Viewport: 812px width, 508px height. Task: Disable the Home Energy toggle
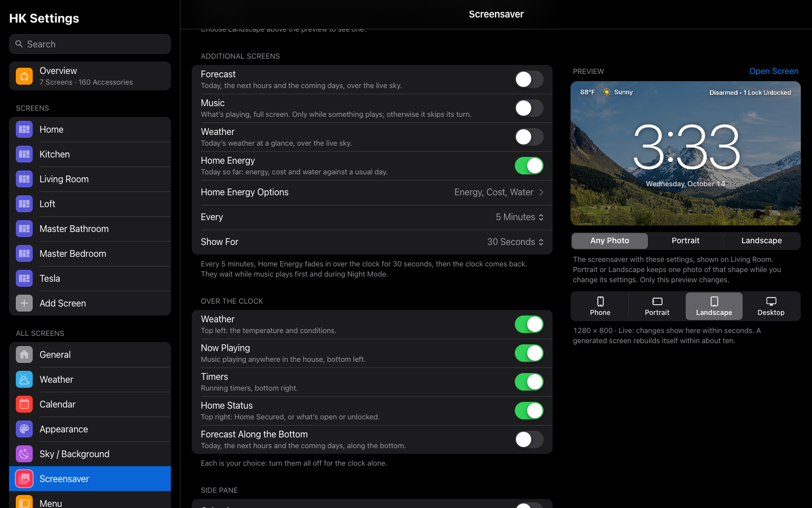point(529,166)
